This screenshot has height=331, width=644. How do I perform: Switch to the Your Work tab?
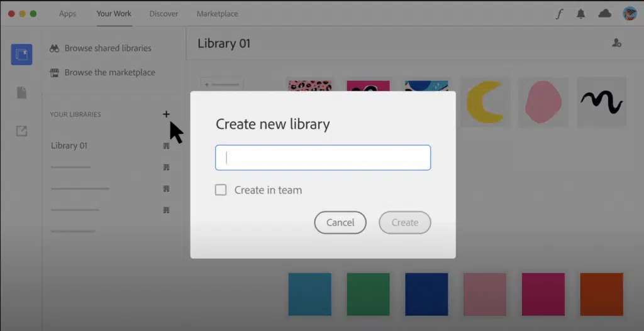114,14
